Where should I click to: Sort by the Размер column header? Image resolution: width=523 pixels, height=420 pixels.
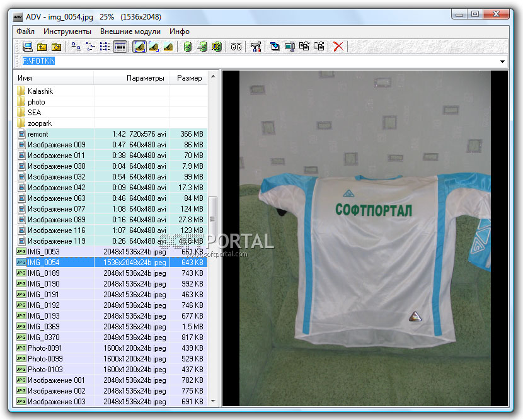pos(189,78)
